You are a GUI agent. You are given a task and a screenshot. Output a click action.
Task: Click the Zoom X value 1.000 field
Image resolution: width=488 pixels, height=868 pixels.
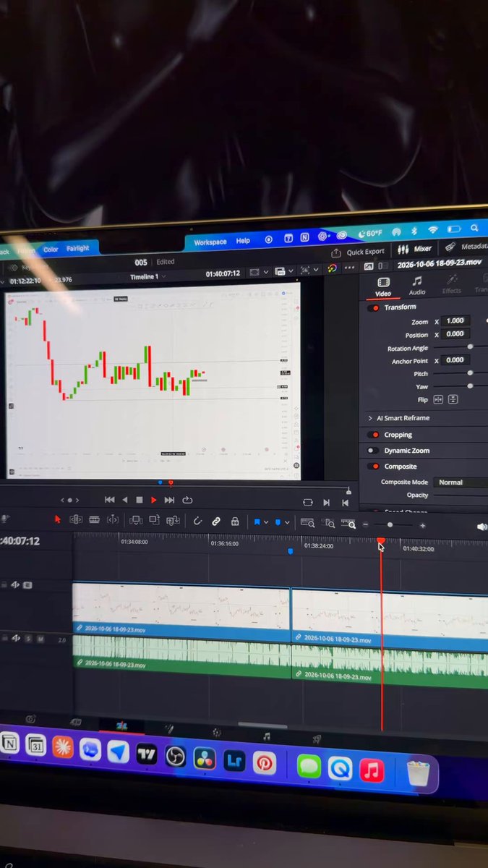(457, 320)
